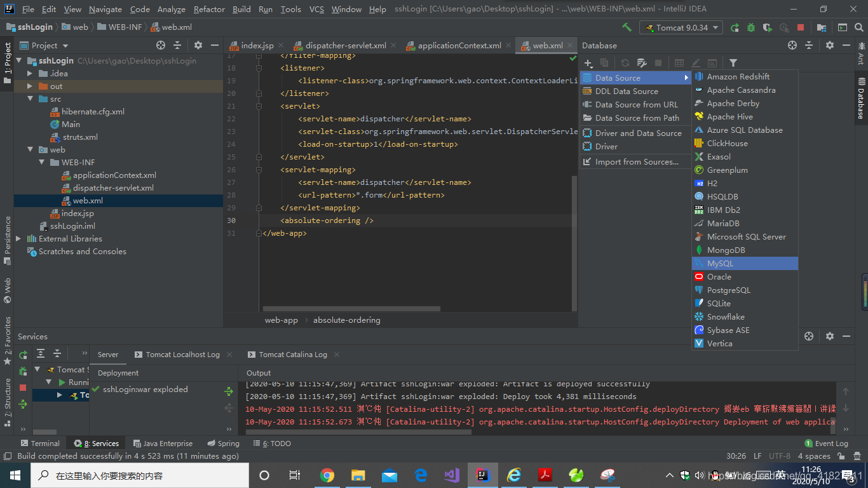Open the Ant tool window on right edge
This screenshot has width=868, height=488.
[861, 53]
